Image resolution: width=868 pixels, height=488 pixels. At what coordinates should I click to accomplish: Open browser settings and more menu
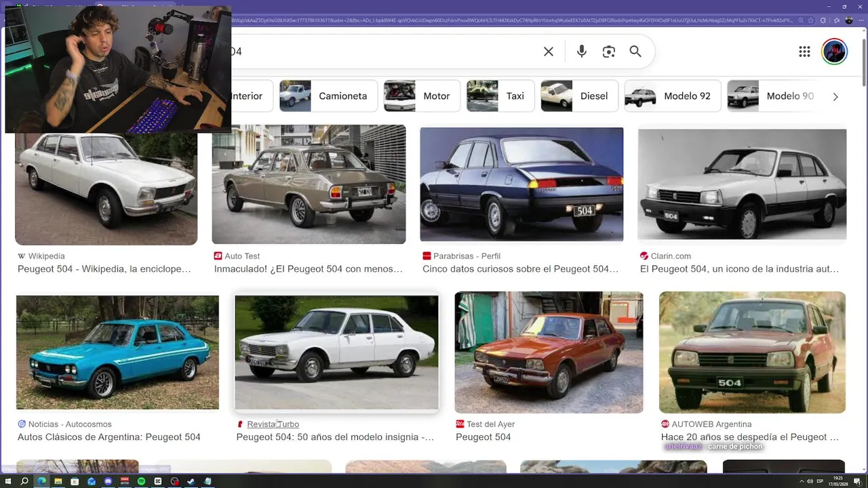click(x=861, y=20)
